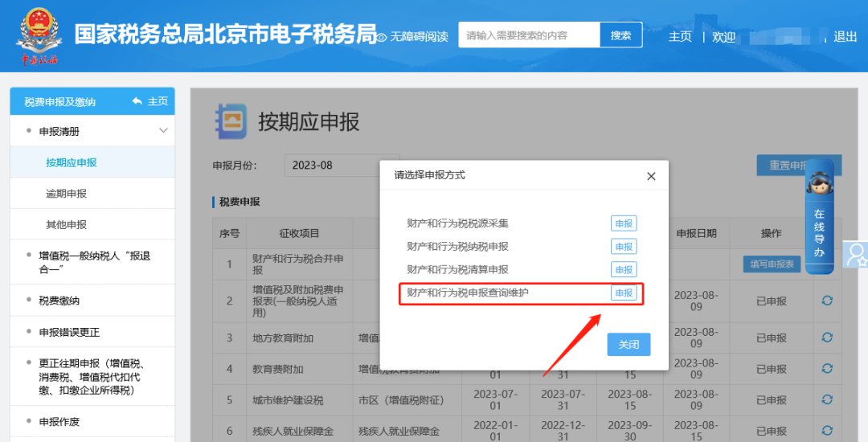Click 申报 for 财产和行为税申报查询维护
868x442 pixels.
[624, 293]
